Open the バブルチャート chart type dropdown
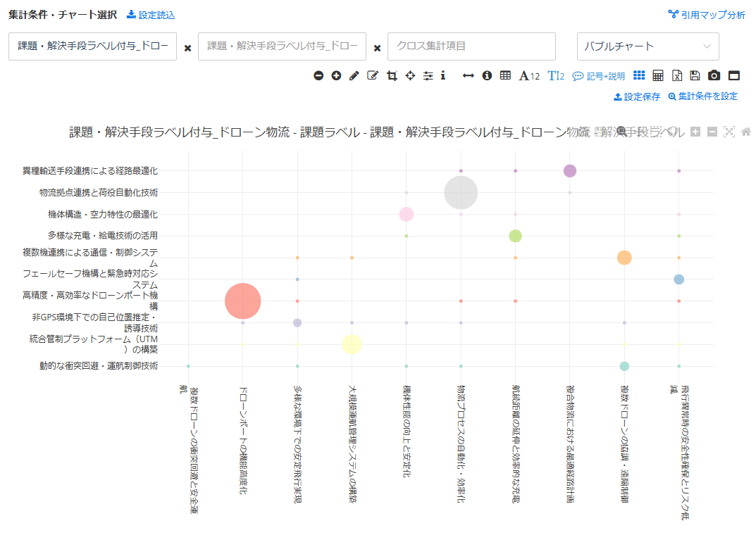Screen dimensions: 756x535 tap(647, 46)
